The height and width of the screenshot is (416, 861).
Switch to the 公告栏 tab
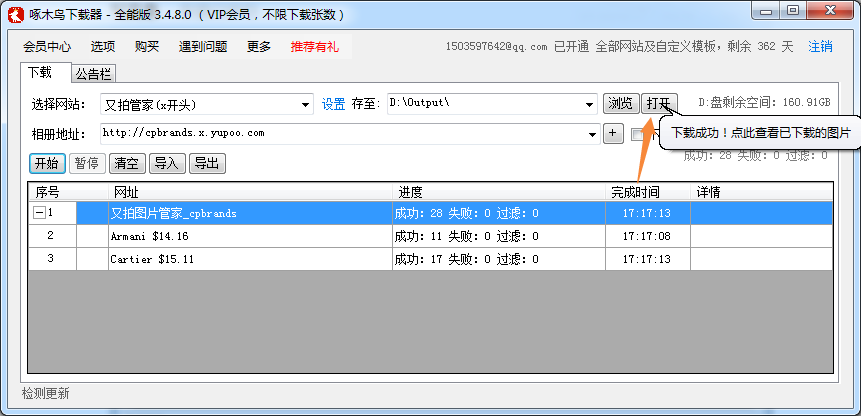[x=93, y=74]
